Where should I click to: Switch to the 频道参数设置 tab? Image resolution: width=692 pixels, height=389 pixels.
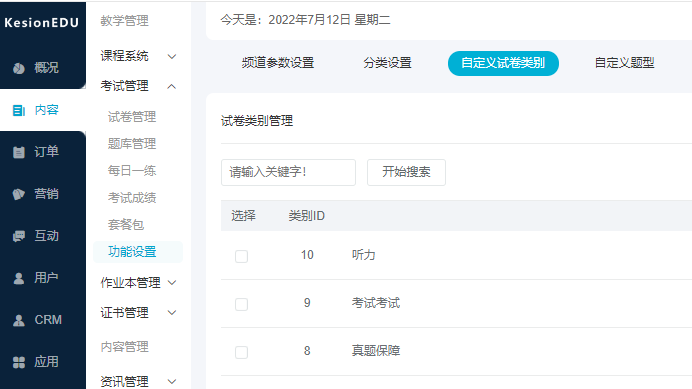[278, 63]
